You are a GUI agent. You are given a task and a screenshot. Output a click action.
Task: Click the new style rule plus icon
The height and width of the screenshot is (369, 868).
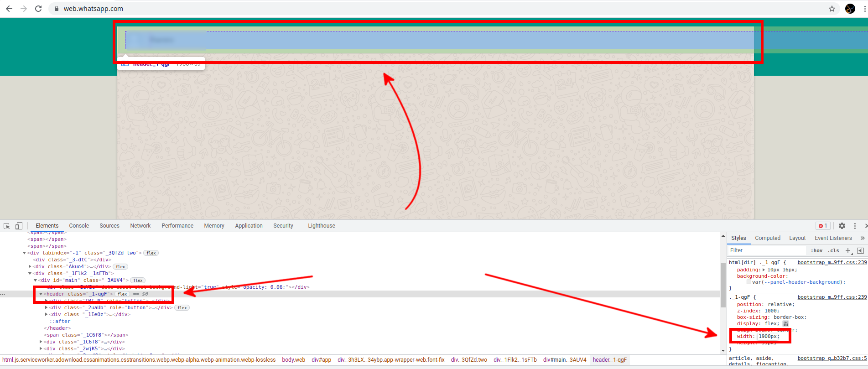click(848, 250)
